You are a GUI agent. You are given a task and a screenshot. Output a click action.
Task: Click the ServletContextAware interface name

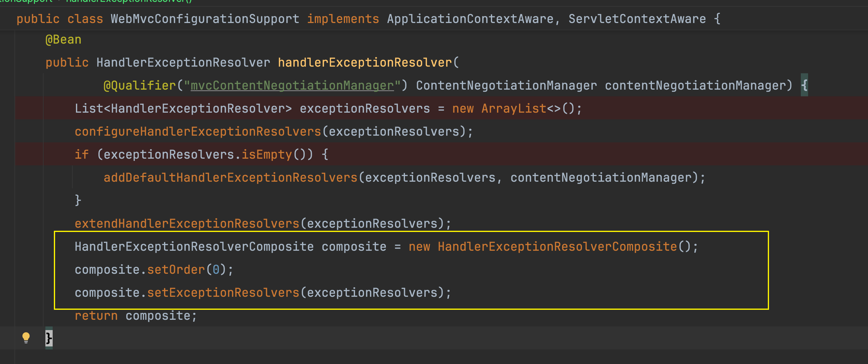(x=637, y=19)
